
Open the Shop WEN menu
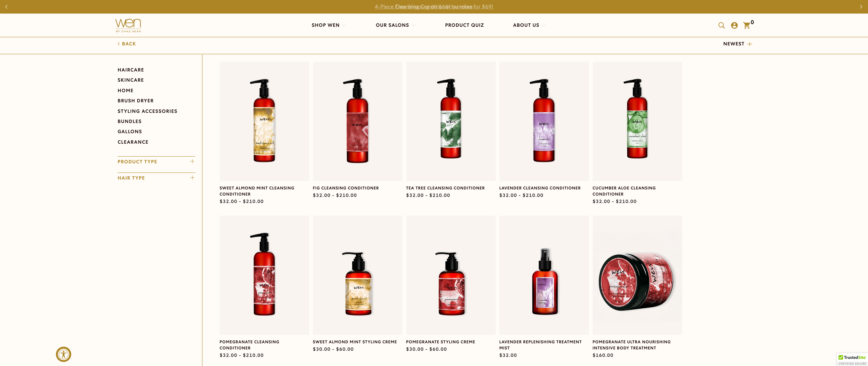(x=329, y=25)
